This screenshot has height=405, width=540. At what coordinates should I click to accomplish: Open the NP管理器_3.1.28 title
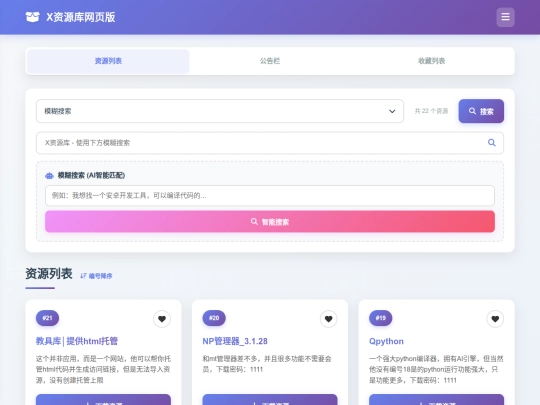click(x=235, y=341)
